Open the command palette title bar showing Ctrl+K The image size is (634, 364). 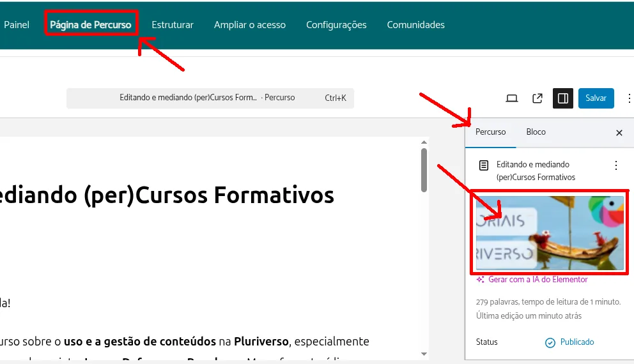click(210, 98)
